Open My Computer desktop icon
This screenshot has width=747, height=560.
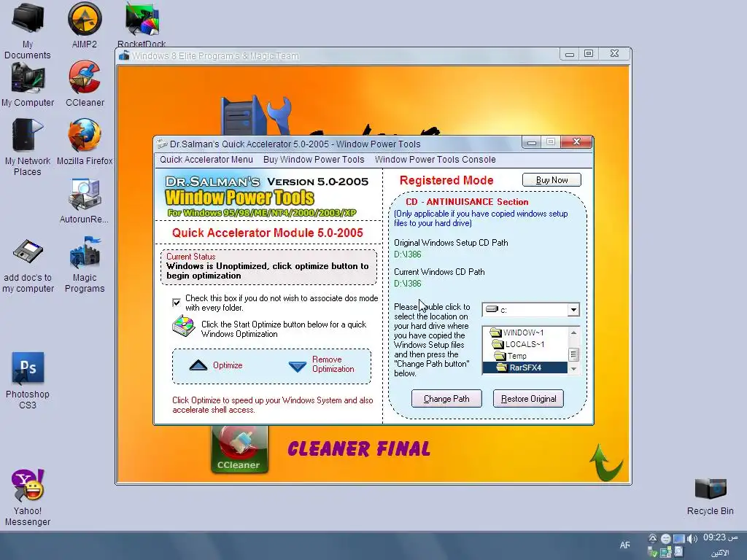pyautogui.click(x=28, y=85)
